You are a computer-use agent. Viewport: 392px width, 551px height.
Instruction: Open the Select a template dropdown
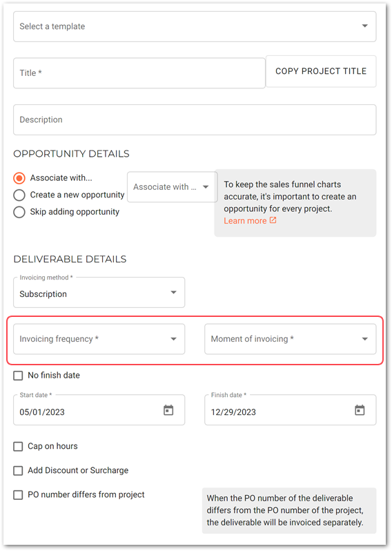point(195,26)
